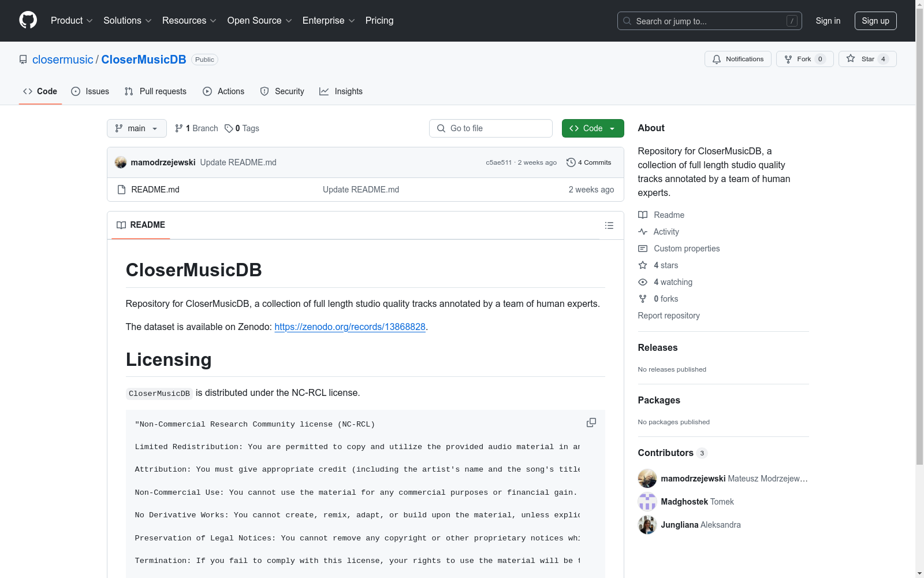This screenshot has width=924, height=578.
Task: Select the Code tab
Action: (x=40, y=91)
